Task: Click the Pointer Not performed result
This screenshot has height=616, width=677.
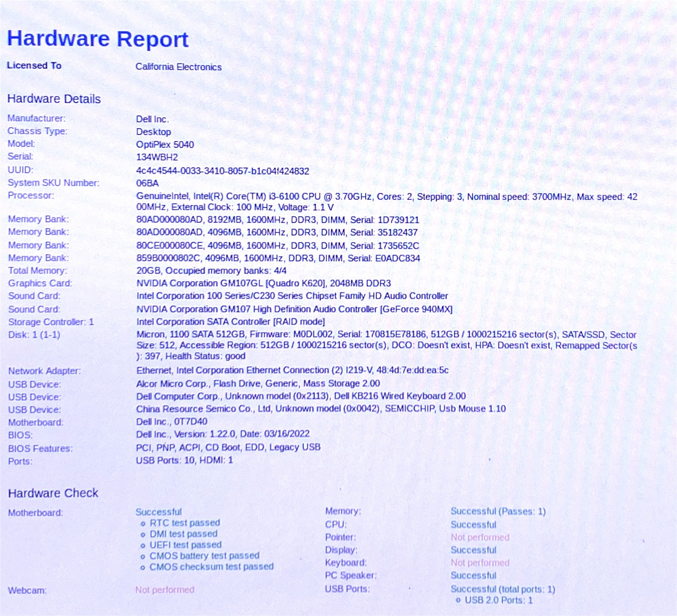Action: tap(480, 537)
